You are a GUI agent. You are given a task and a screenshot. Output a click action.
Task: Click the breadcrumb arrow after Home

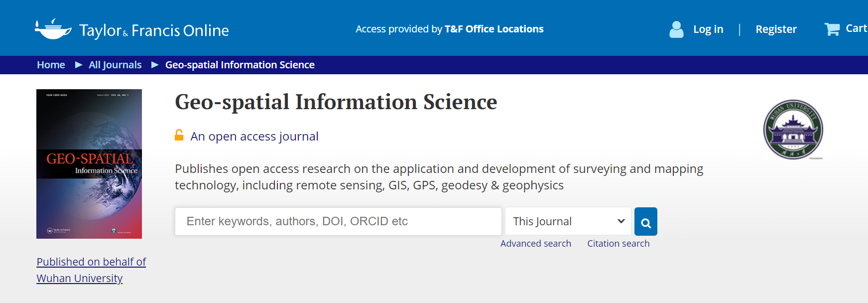click(x=78, y=65)
